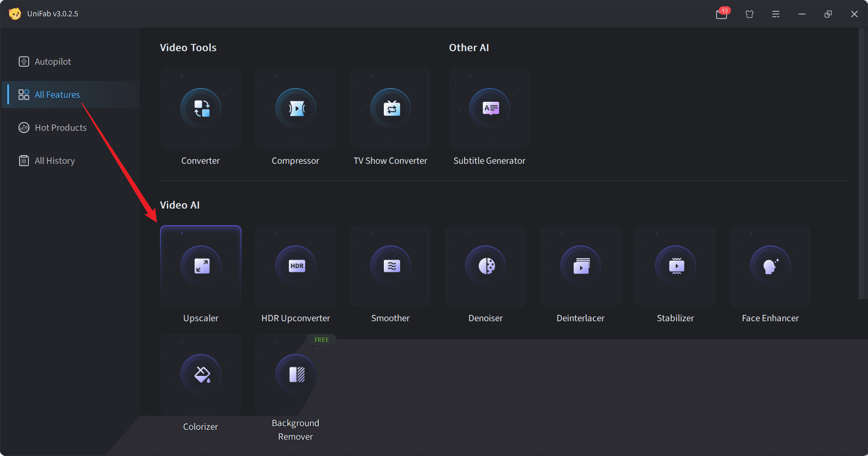Click the TV Show Converter label
The height and width of the screenshot is (456, 868).
(x=391, y=161)
